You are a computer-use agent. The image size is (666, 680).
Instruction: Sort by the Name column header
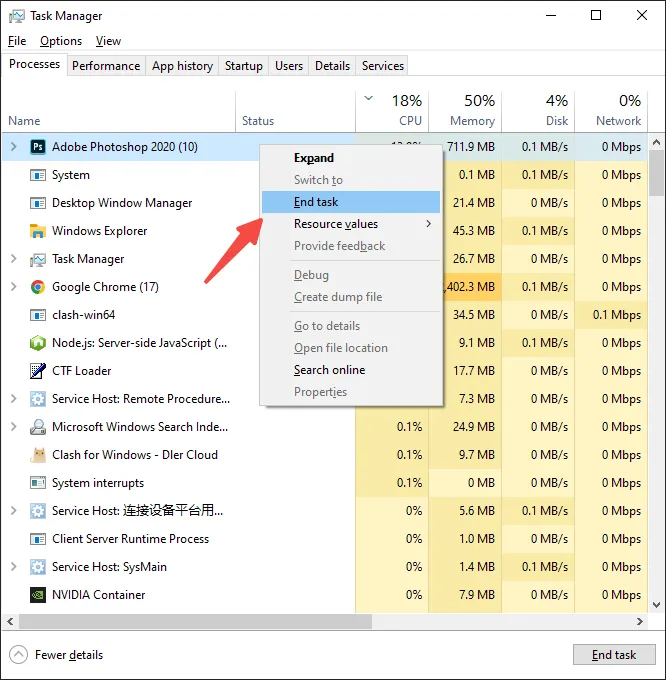(x=119, y=112)
